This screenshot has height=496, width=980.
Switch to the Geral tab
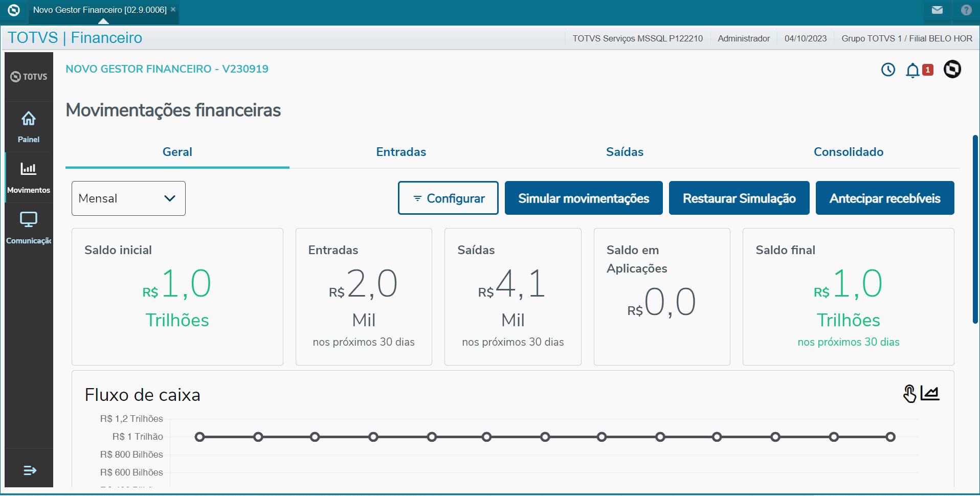(x=177, y=152)
